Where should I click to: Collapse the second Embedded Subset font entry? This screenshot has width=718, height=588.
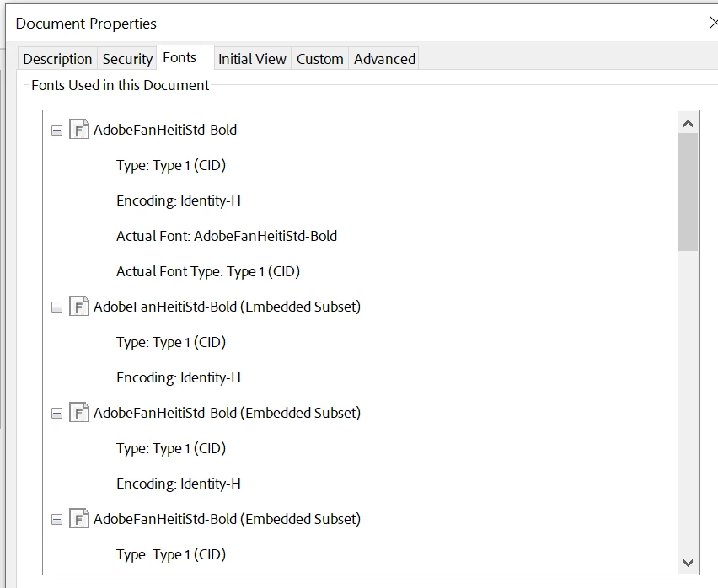click(x=56, y=414)
